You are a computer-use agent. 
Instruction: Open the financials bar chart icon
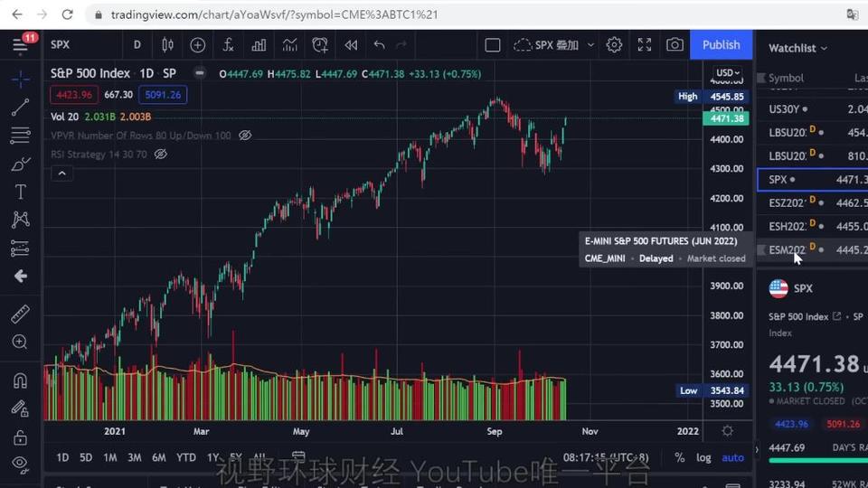coord(259,45)
